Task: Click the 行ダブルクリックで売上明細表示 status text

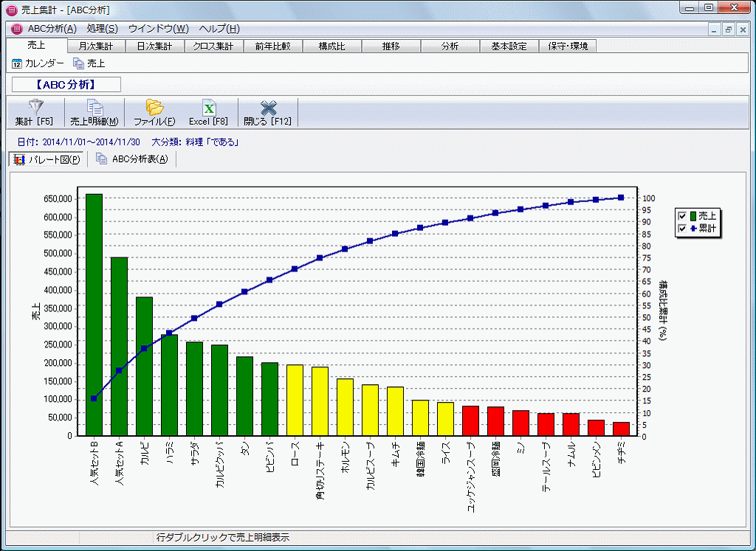Action: coord(223,538)
